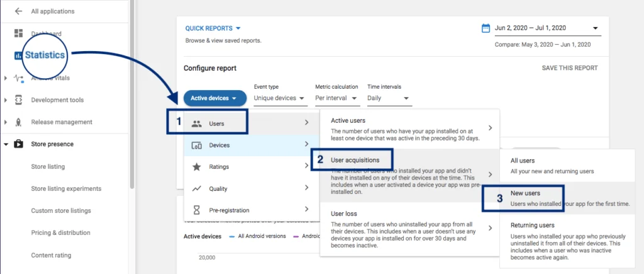The width and height of the screenshot is (644, 274).
Task: Click the Quality trend line icon
Action: [197, 188]
